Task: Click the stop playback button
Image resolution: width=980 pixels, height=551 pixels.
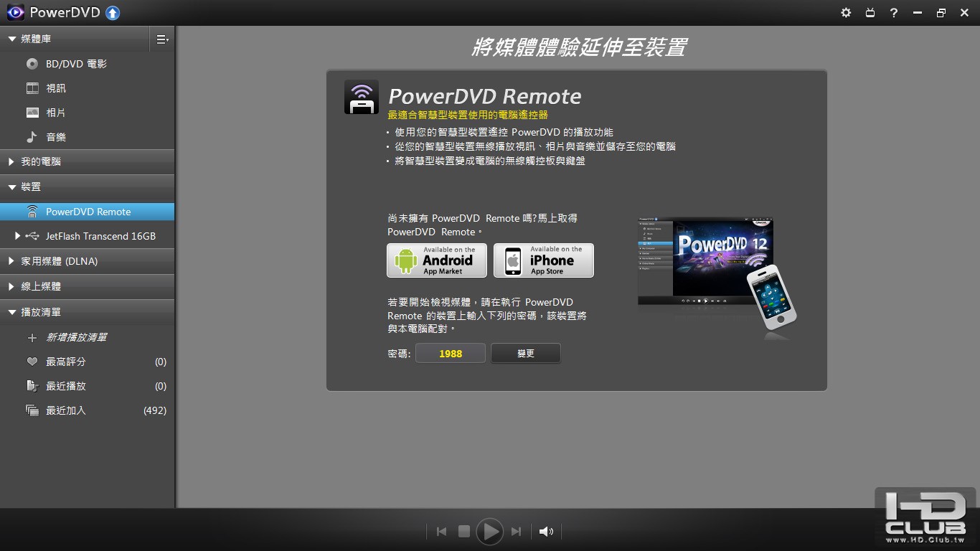Action: pos(464,532)
